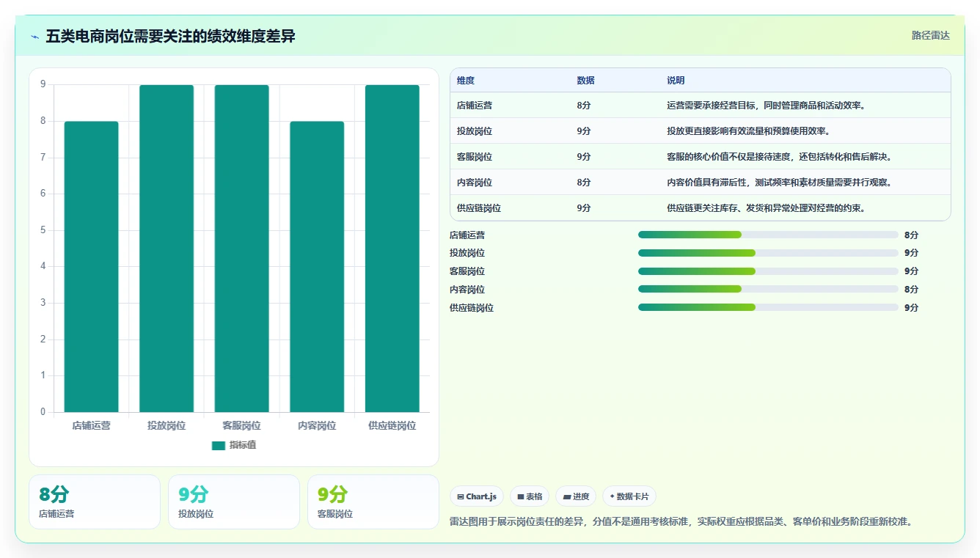Click description 客服的核心价值

[779, 157]
